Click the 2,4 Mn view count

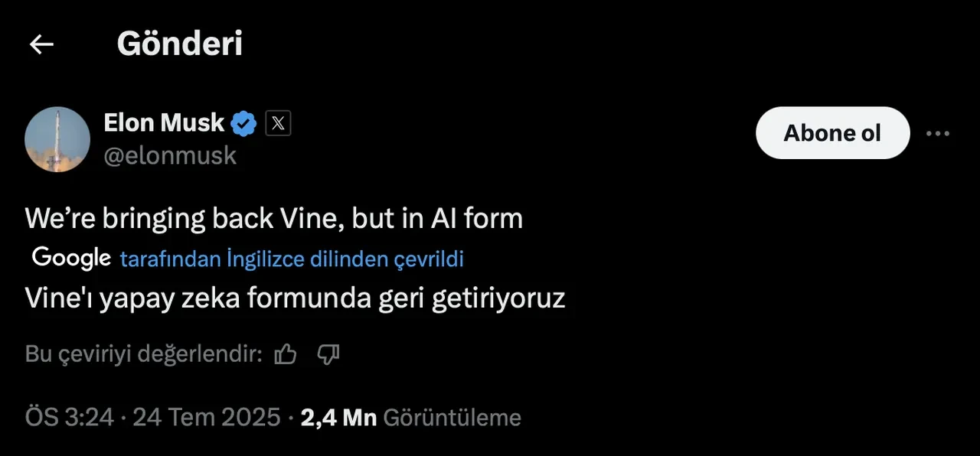(338, 418)
